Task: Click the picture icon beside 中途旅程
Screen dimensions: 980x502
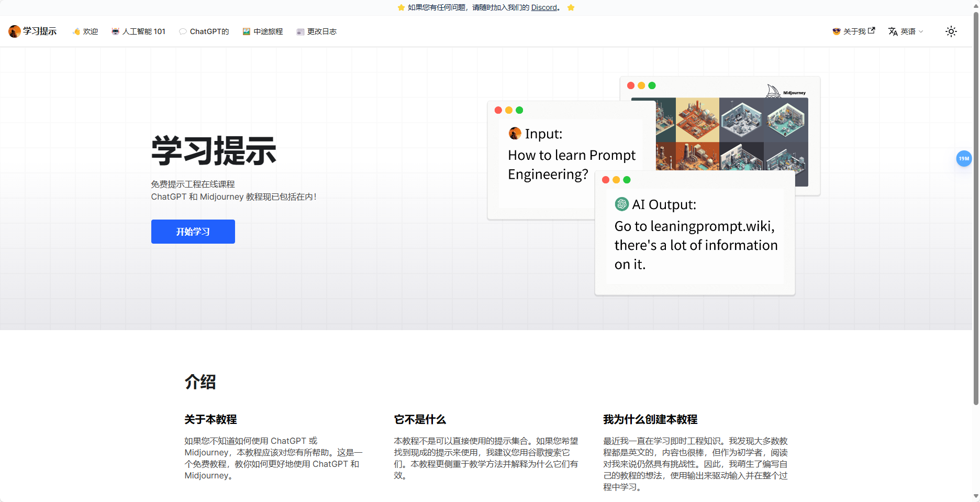Action: (247, 31)
